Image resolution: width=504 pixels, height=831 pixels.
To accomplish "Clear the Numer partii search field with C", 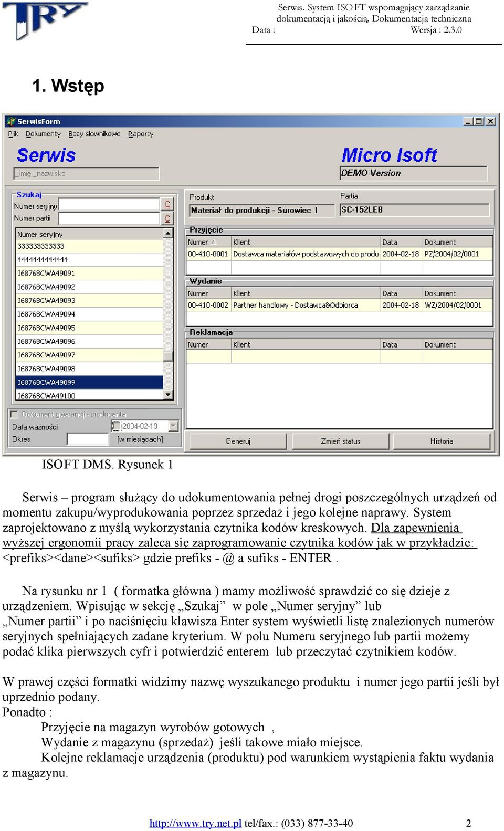I will (x=167, y=218).
